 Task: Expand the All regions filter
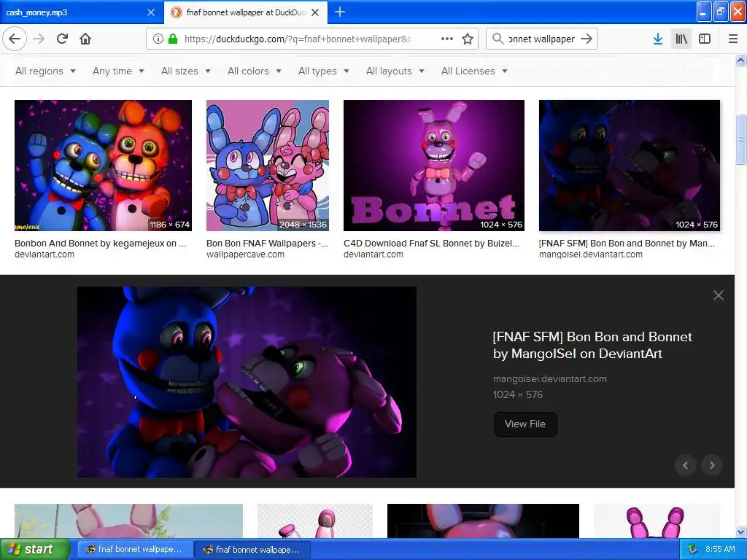pyautogui.click(x=45, y=71)
